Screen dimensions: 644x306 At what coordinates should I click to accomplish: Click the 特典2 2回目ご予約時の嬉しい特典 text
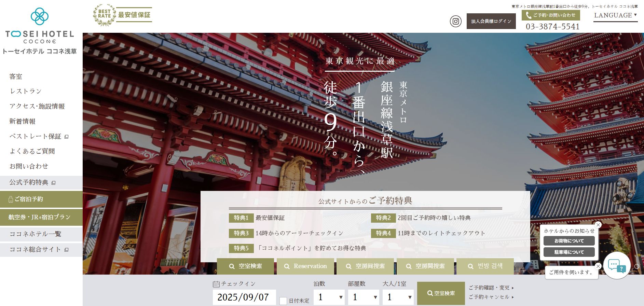434,218
